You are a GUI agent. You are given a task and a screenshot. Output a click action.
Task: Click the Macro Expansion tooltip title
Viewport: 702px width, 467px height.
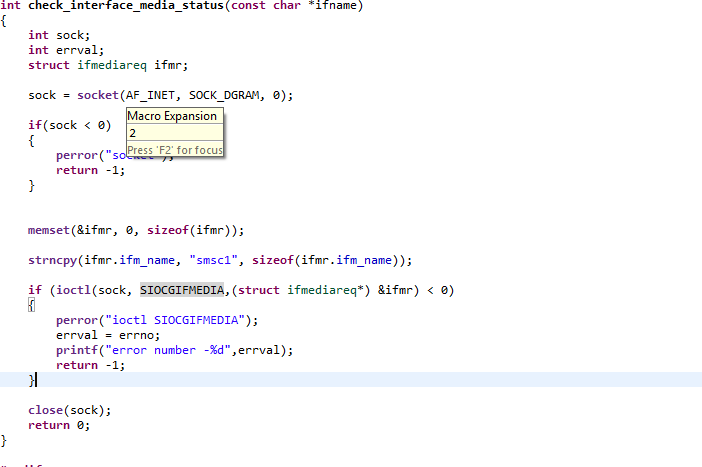(x=172, y=116)
